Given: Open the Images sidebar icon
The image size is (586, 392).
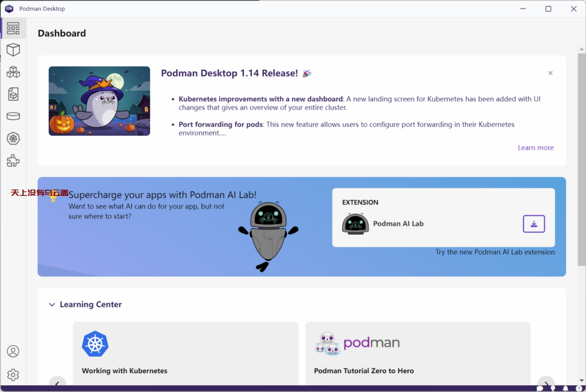Looking at the screenshot, I should click(x=13, y=94).
